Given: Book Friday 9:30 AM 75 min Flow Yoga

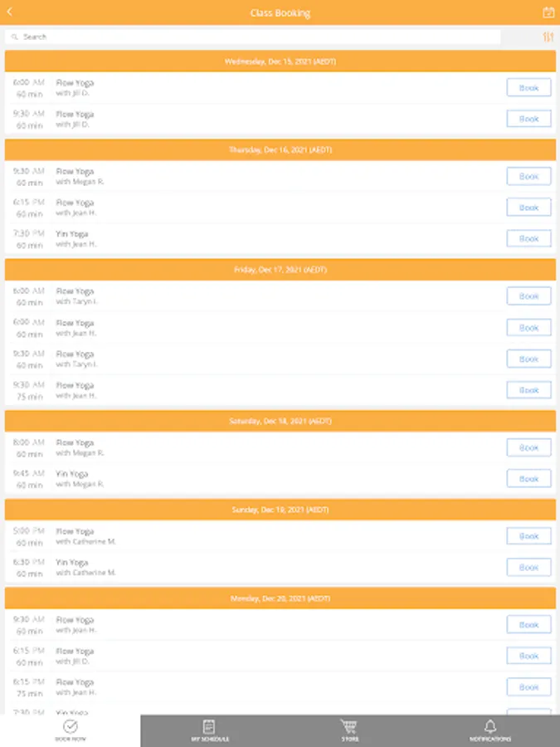Looking at the screenshot, I should tap(528, 390).
